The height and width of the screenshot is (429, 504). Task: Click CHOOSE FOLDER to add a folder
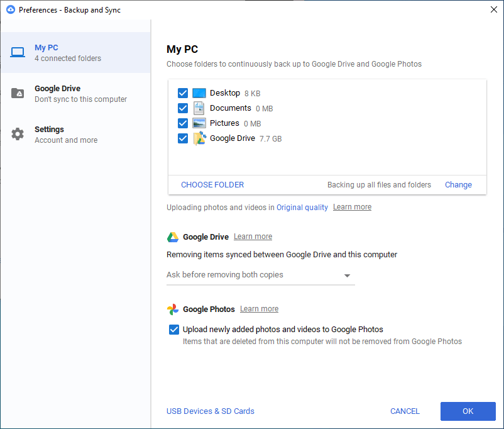click(x=212, y=184)
